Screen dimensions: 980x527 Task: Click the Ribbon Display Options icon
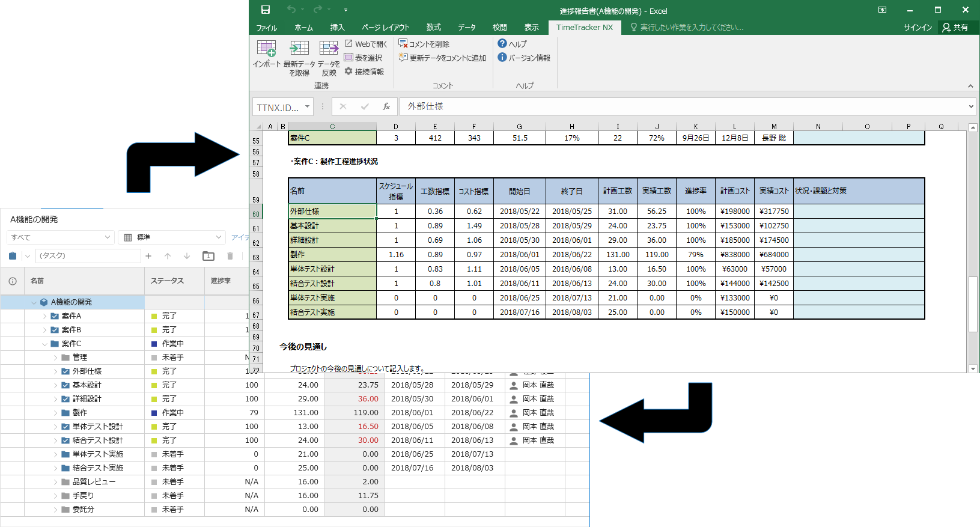tap(882, 10)
